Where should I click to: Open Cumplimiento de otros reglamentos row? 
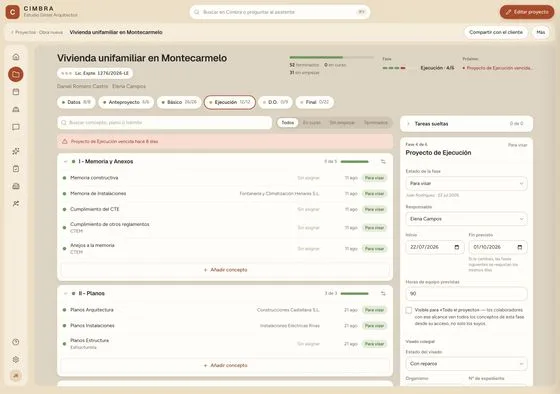coord(225,228)
